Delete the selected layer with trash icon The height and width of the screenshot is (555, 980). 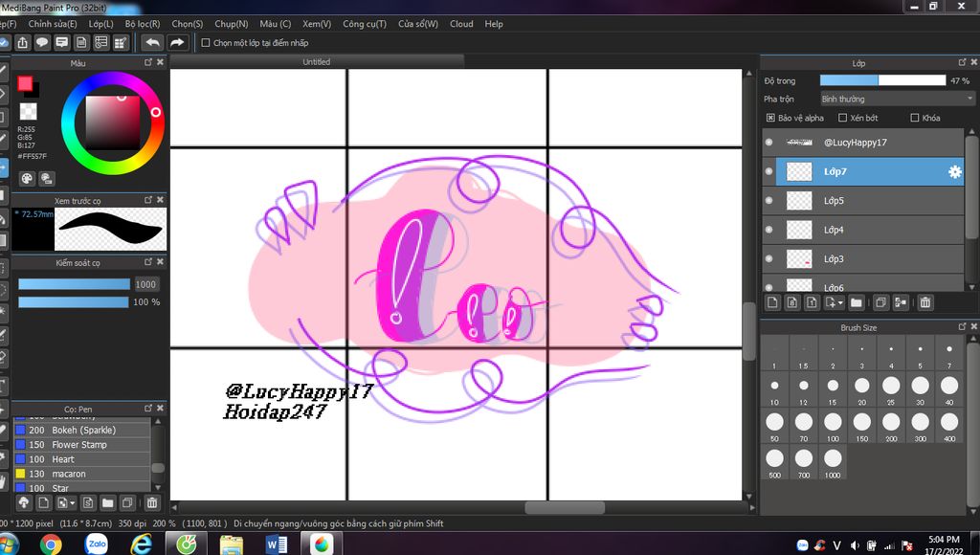coord(925,302)
